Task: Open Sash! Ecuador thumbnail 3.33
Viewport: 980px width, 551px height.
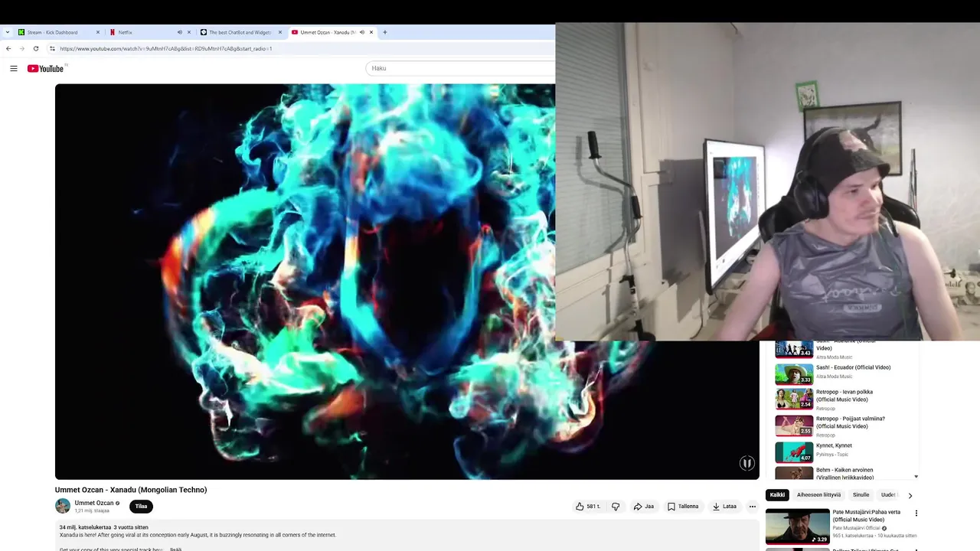Action: pyautogui.click(x=794, y=373)
